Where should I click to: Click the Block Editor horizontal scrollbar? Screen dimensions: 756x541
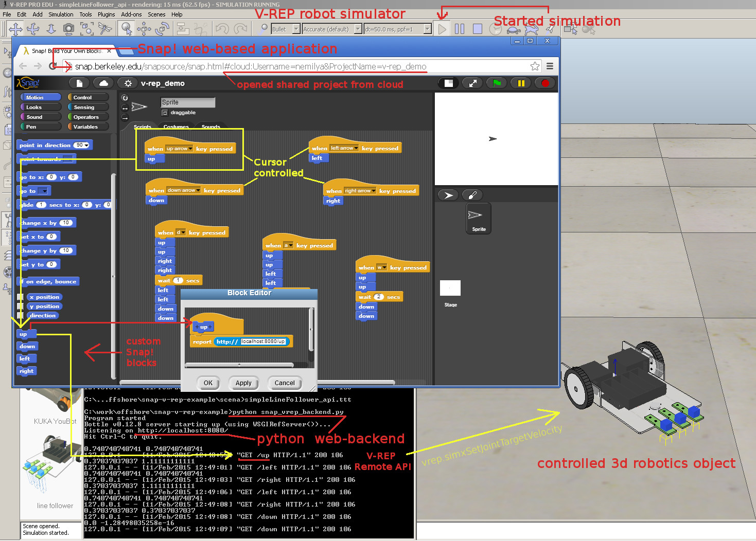point(239,365)
